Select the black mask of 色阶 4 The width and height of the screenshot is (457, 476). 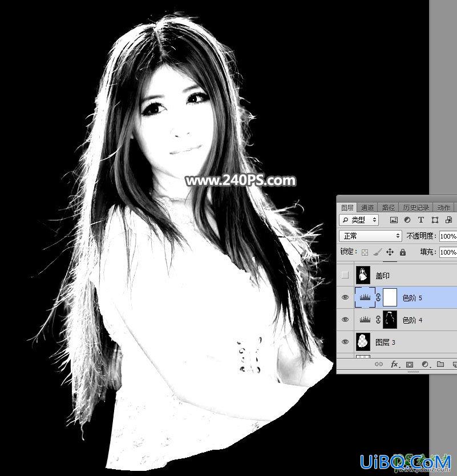pos(390,320)
